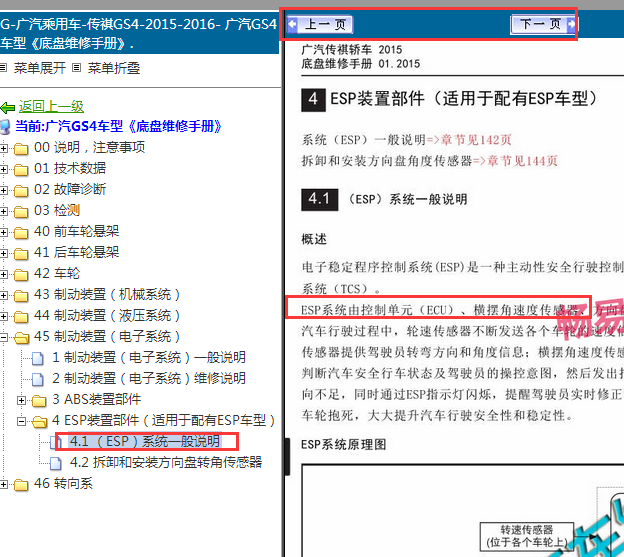Screen dimensions: 624x557
Task: Expand the 02 故障诊断 node
Action: pos(3,190)
